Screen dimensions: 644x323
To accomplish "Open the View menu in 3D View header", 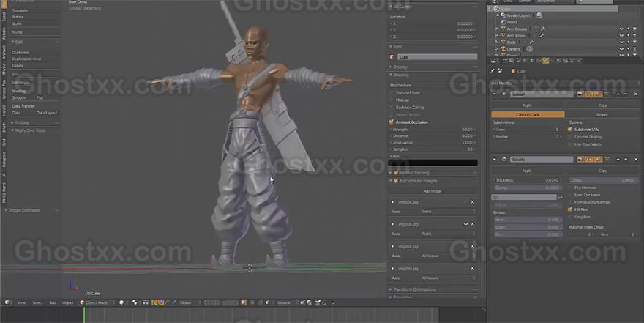I will [x=21, y=302].
